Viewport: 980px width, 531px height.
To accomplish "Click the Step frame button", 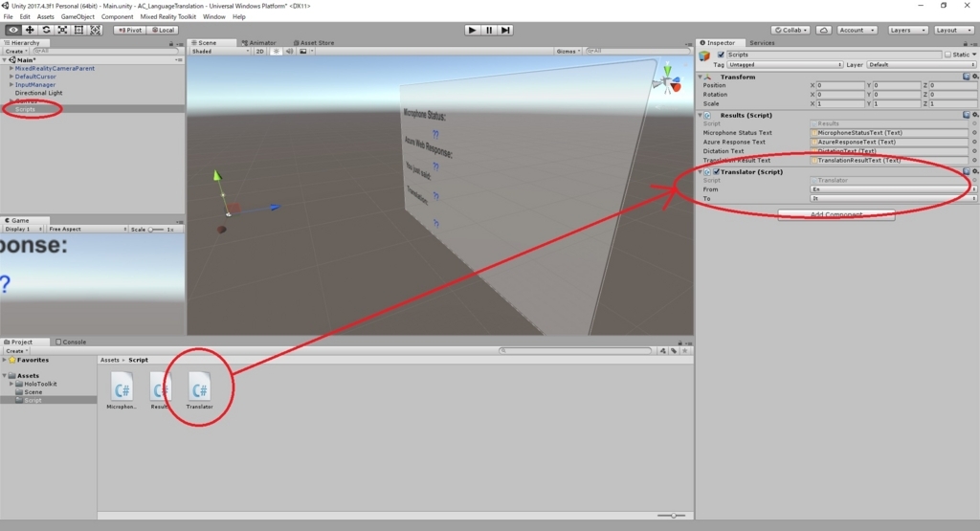I will (x=505, y=30).
